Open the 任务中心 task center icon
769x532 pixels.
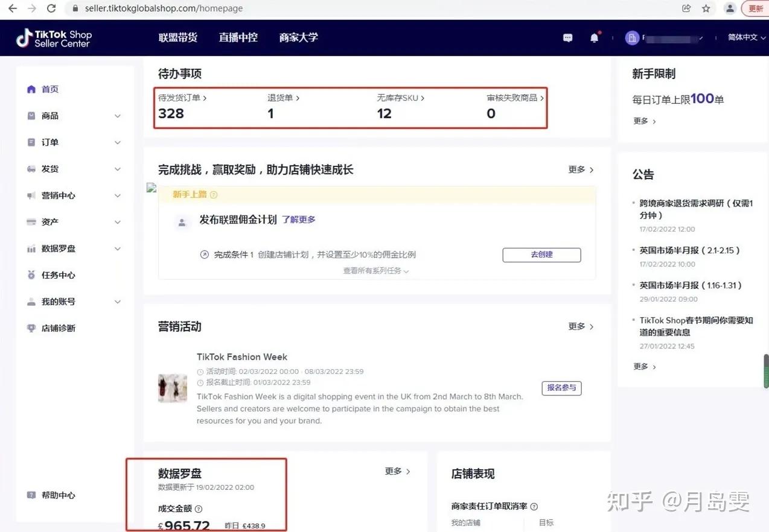click(31, 275)
